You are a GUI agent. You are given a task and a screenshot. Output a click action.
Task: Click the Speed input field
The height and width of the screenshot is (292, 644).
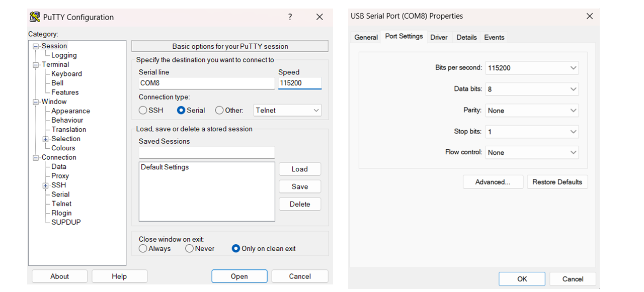pyautogui.click(x=300, y=83)
